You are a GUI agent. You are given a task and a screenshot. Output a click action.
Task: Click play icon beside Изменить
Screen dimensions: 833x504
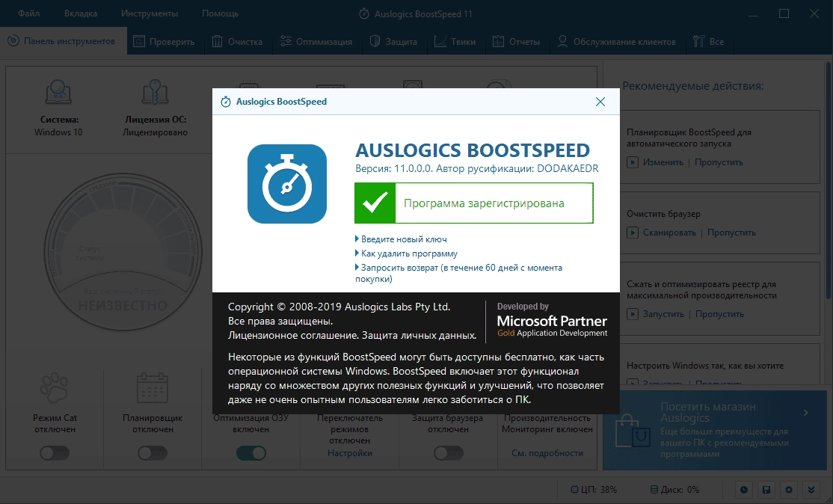pos(632,162)
